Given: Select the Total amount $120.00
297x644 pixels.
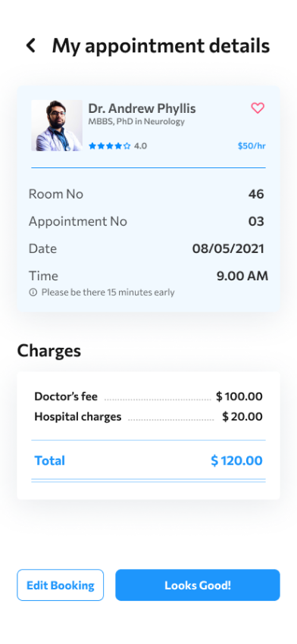Looking at the screenshot, I should tap(236, 461).
